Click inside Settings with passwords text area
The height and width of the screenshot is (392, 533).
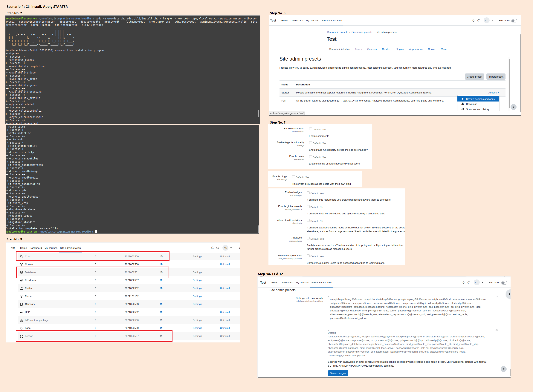[413, 313]
